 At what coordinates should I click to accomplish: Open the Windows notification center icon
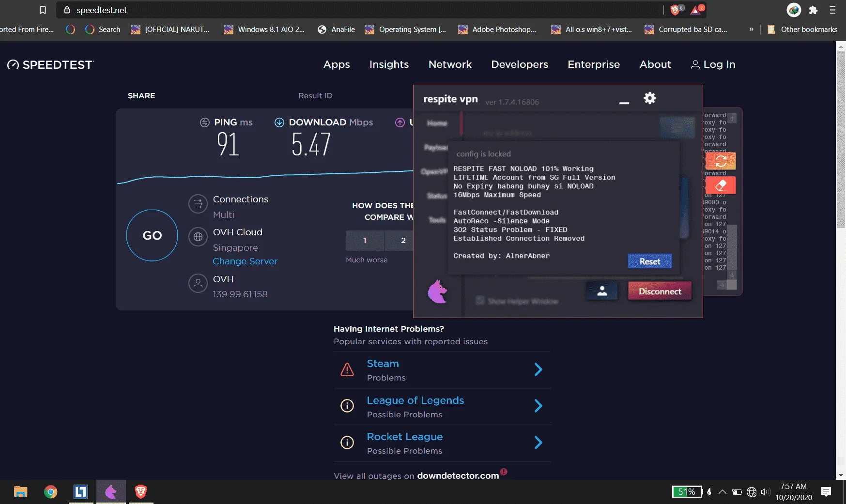[x=826, y=492]
